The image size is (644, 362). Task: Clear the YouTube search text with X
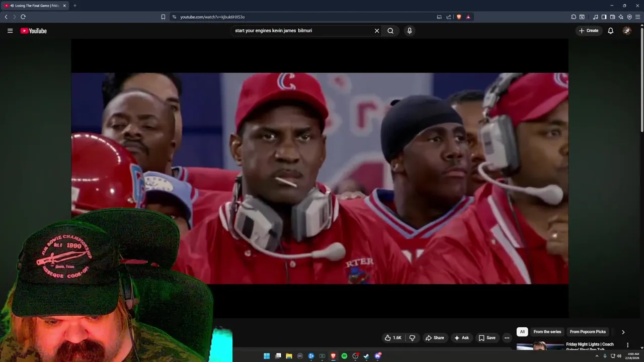point(376,31)
